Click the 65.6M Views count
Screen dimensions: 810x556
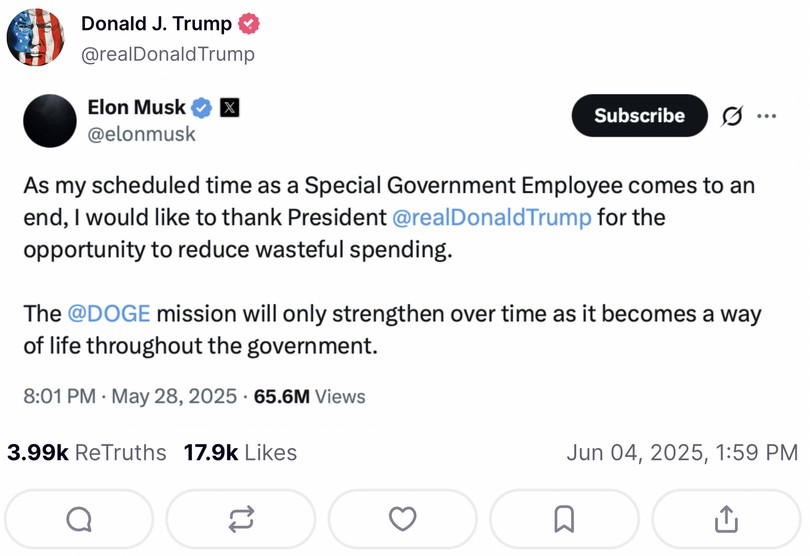coord(310,396)
